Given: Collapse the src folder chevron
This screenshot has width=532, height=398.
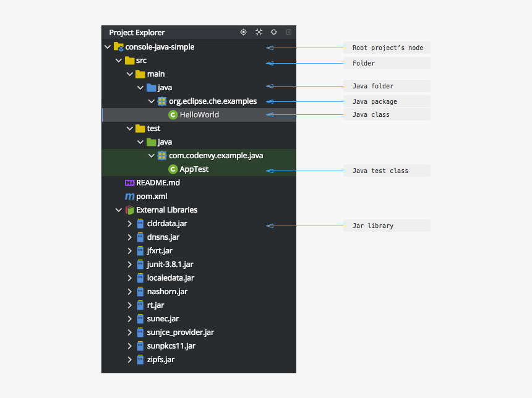Looking at the screenshot, I should tap(118, 61).
